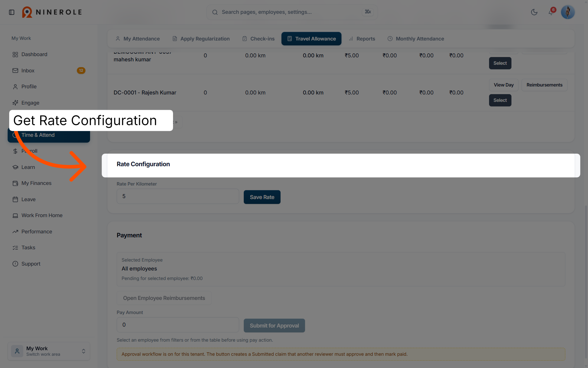Click Select for Rajesh Kumar row
The height and width of the screenshot is (368, 588).
tap(500, 100)
